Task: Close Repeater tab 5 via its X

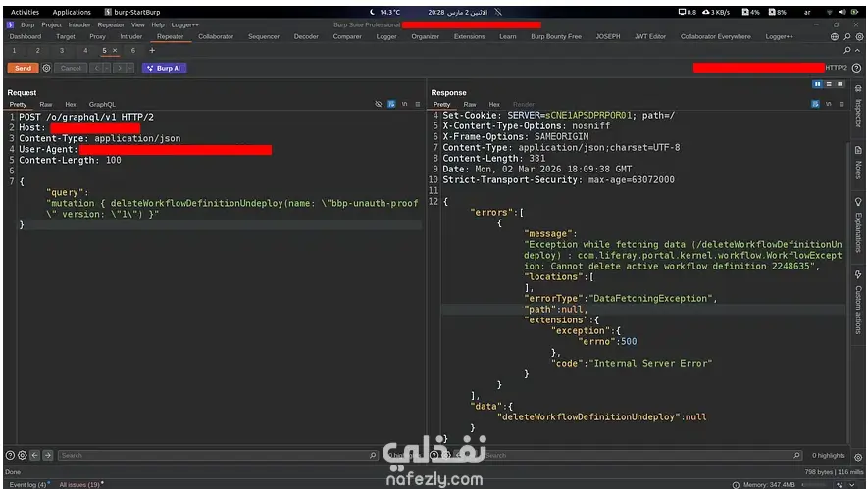Action: click(x=115, y=50)
